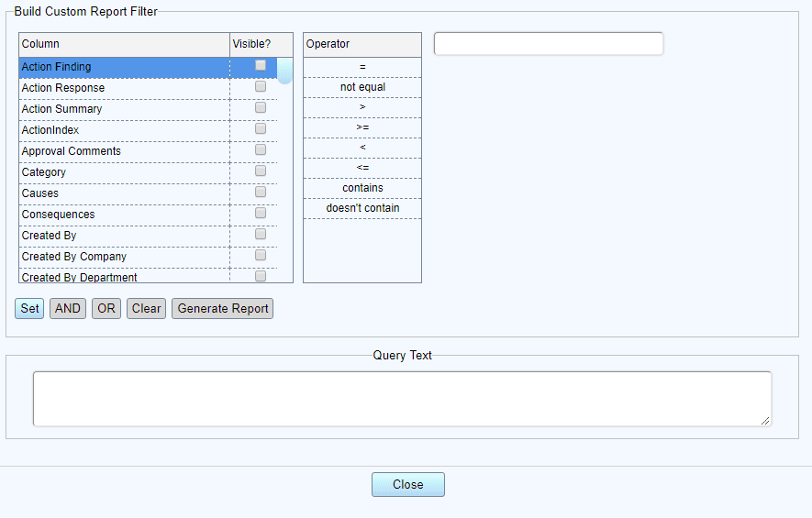Tick the Visible checkbox for Consequences
This screenshot has width=812, height=518.
pyautogui.click(x=261, y=214)
